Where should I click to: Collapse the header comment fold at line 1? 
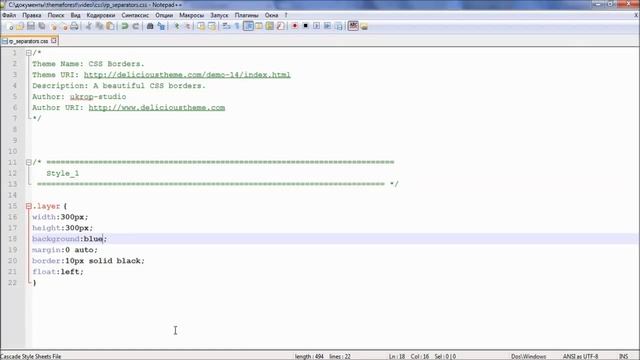coord(29,53)
